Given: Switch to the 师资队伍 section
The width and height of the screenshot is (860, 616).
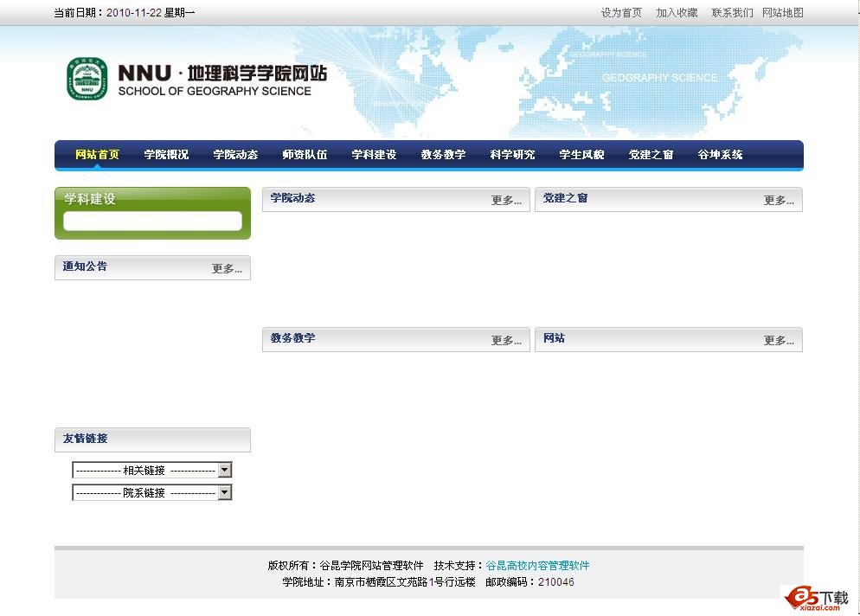Looking at the screenshot, I should 305,154.
